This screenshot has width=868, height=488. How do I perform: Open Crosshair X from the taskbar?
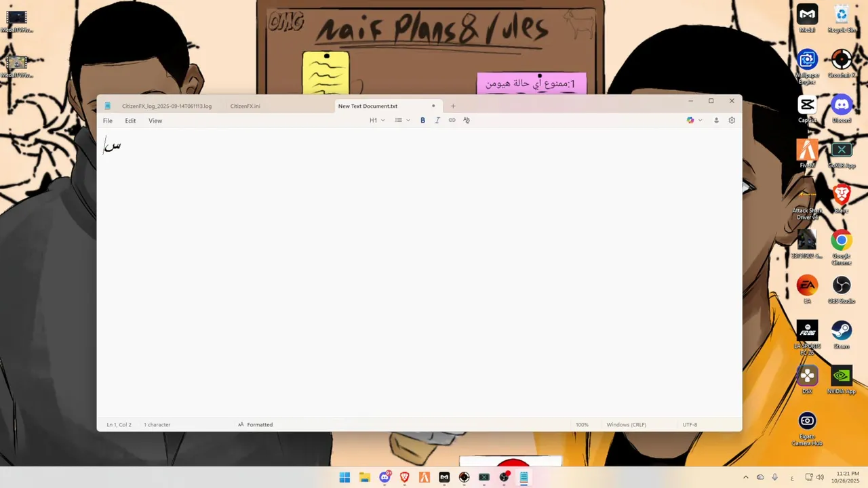tap(464, 477)
